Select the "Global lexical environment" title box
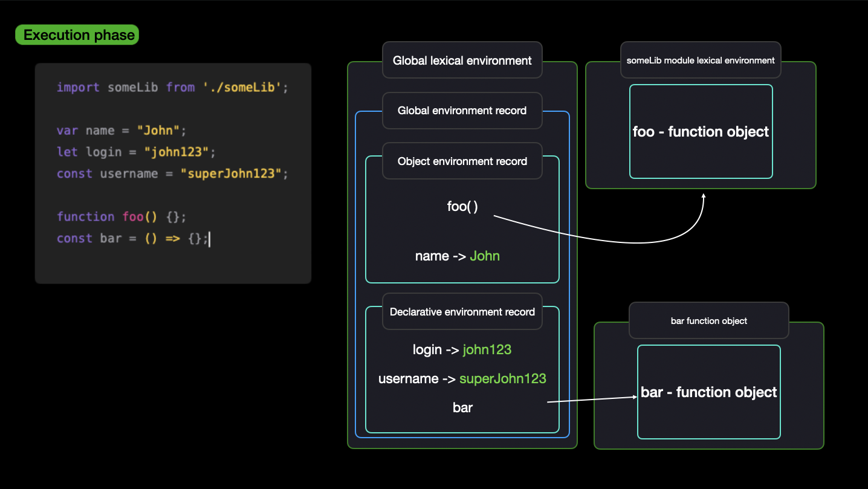868x489 pixels. (x=462, y=60)
